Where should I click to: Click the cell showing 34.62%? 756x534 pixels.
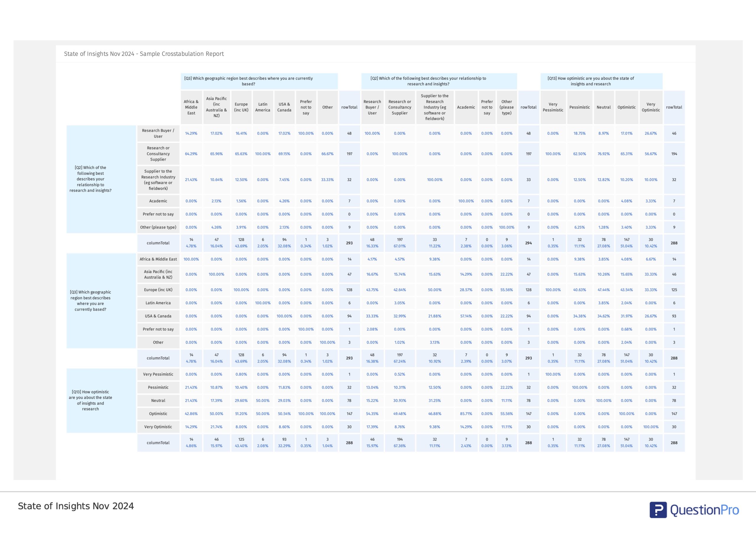coord(604,316)
